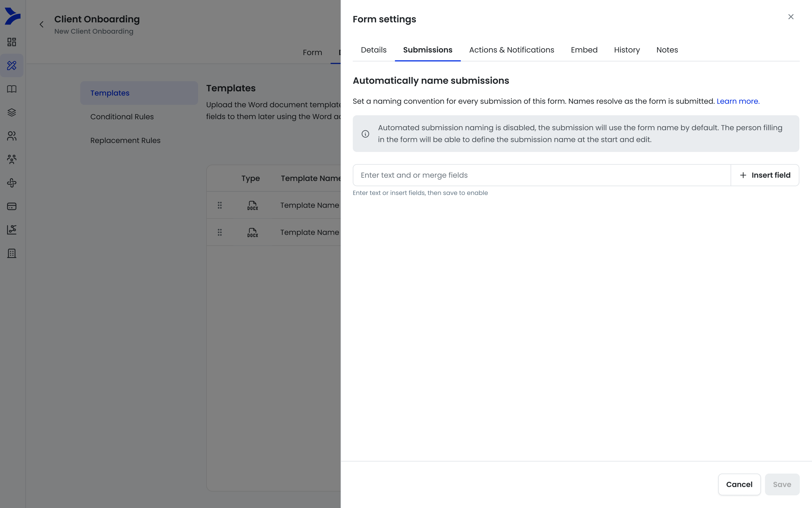Image resolution: width=812 pixels, height=508 pixels.
Task: Click the Template Name column header
Action: pyautogui.click(x=311, y=178)
